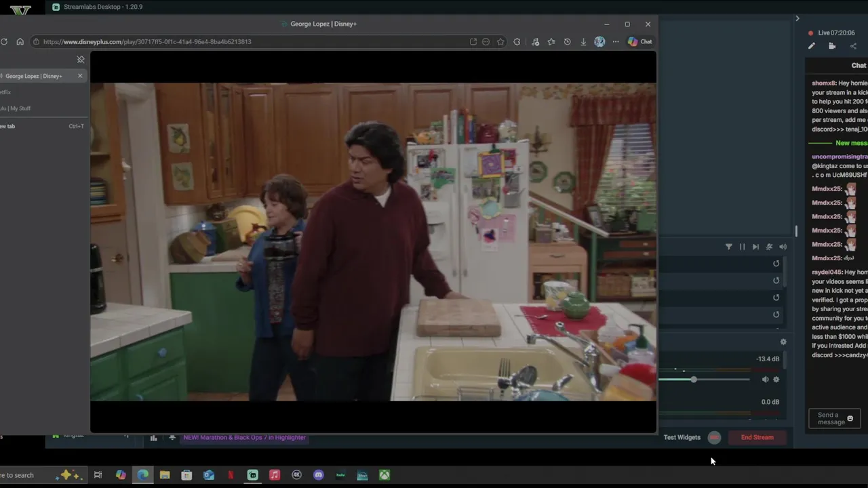Replay the second event in the list
Image resolution: width=868 pixels, height=488 pixels.
tap(776, 281)
